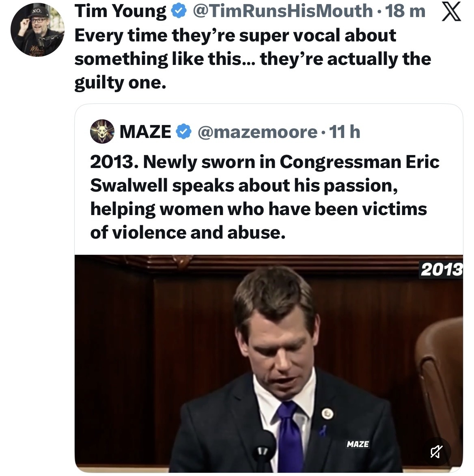
Task: Click the X logo icon
Action: (x=450, y=12)
